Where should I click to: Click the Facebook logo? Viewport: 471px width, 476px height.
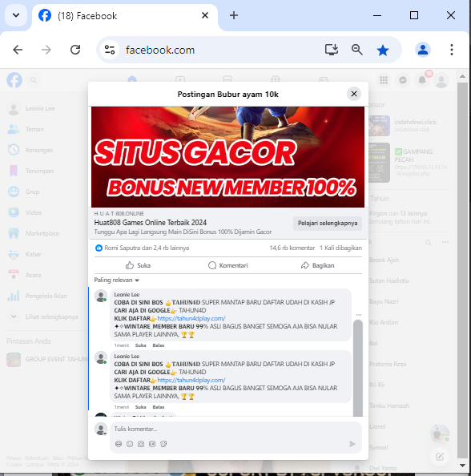point(14,80)
